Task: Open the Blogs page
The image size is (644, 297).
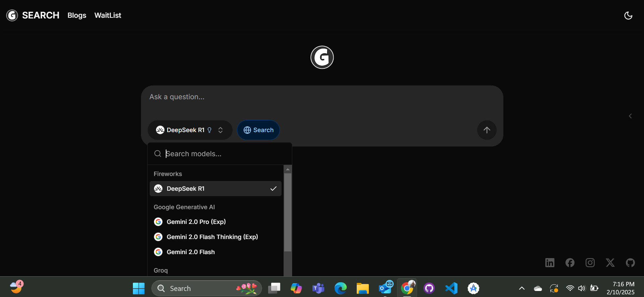Action: coord(77,15)
